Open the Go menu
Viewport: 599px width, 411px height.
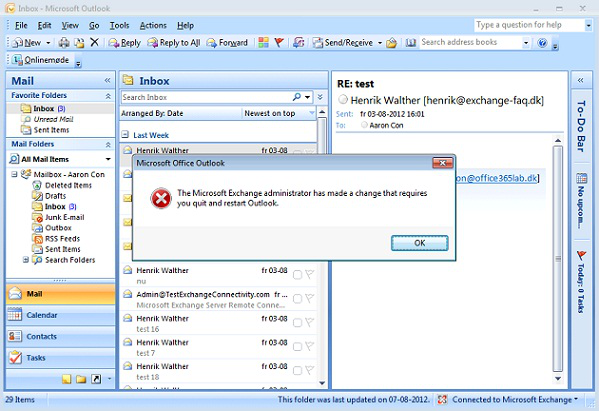pyautogui.click(x=94, y=26)
